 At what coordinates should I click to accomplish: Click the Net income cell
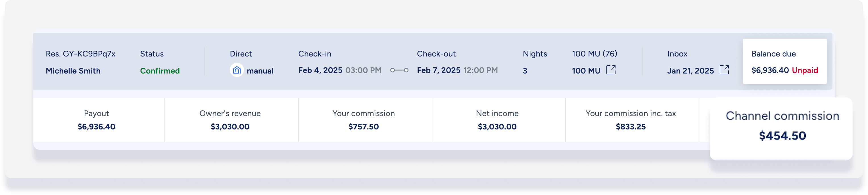pos(497,120)
